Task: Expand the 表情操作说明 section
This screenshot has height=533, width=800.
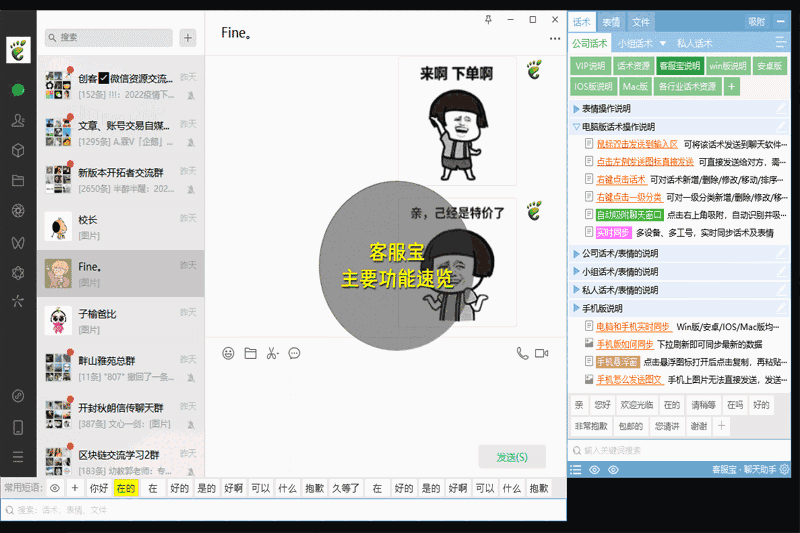Action: (577, 108)
